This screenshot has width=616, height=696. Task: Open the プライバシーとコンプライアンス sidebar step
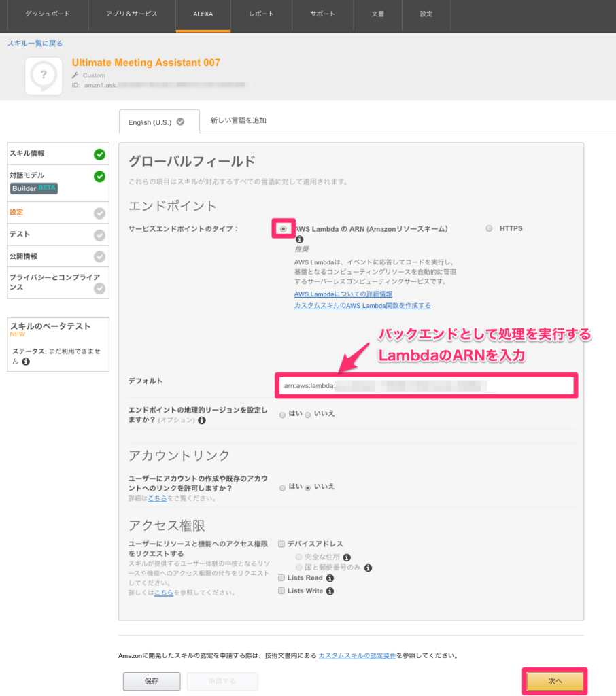click(x=58, y=283)
